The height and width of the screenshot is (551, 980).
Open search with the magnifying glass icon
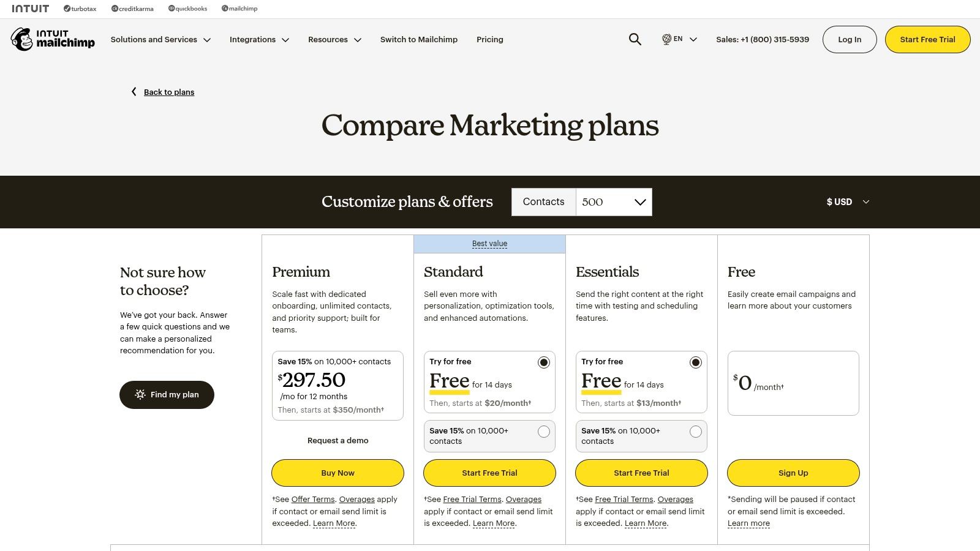click(x=635, y=39)
